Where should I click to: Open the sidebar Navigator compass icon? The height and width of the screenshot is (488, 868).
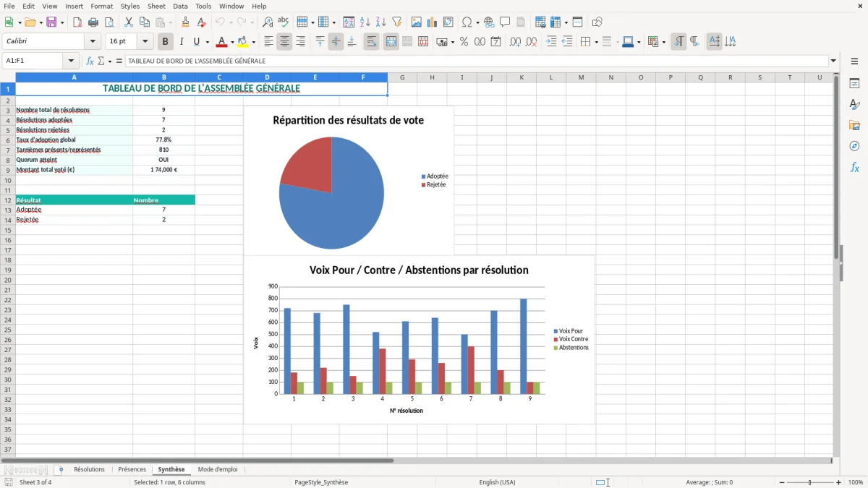point(854,146)
